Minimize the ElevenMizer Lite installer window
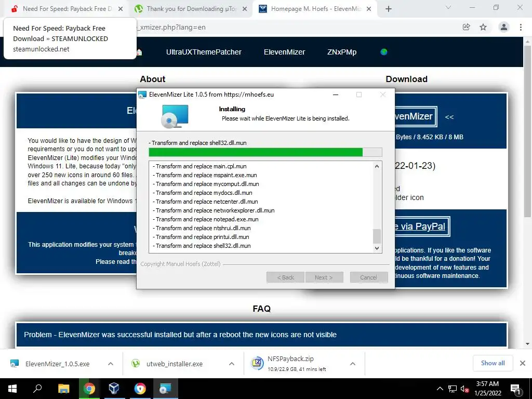The image size is (532, 399). [x=336, y=95]
